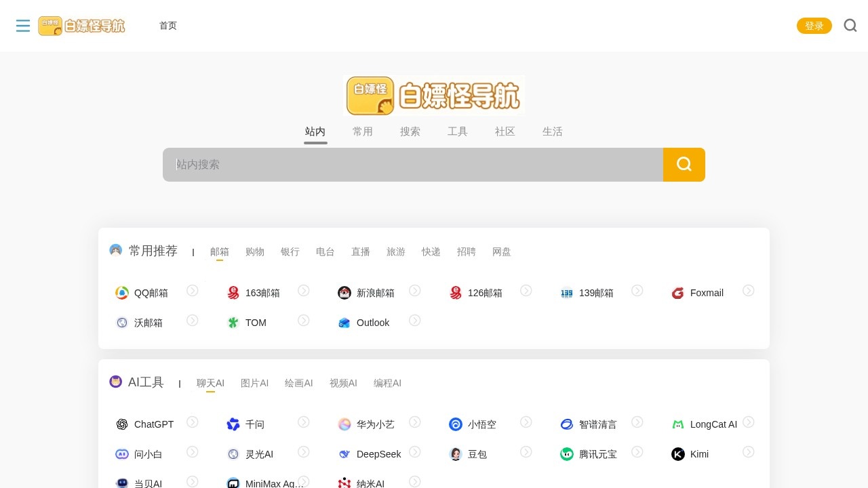Open the 腾讯元宝 link

pos(598,454)
